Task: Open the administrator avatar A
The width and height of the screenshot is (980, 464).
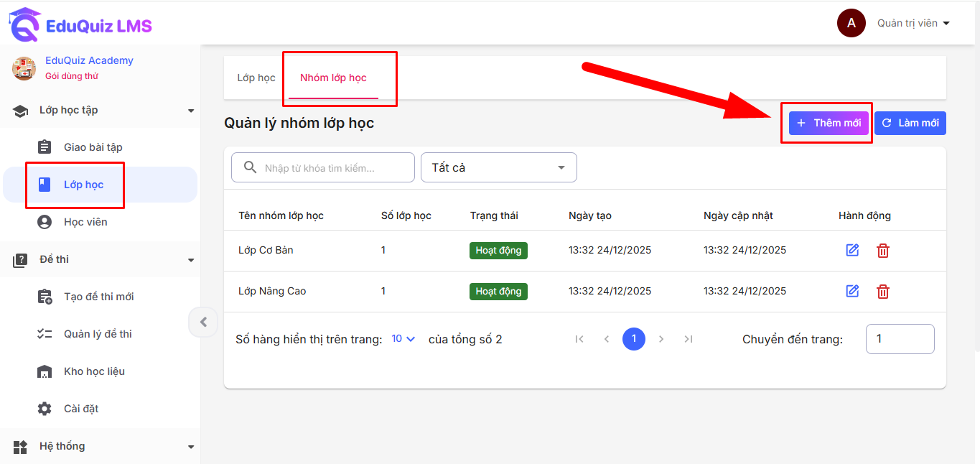Action: 851,23
